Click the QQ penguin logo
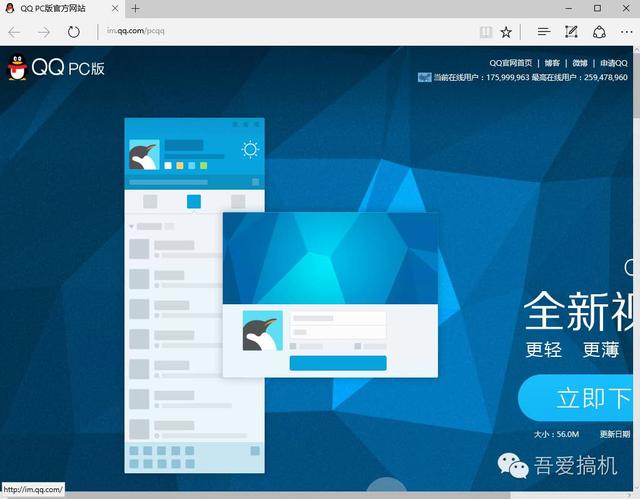 coord(17,67)
